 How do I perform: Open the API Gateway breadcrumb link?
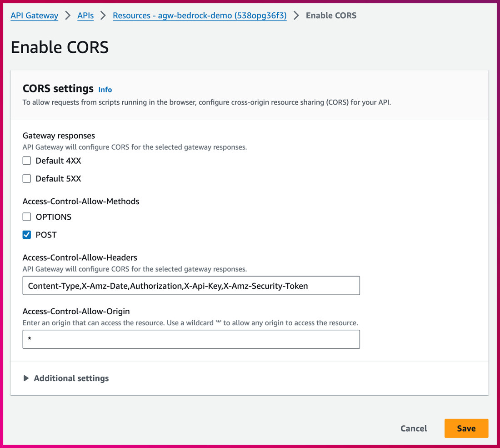click(35, 15)
